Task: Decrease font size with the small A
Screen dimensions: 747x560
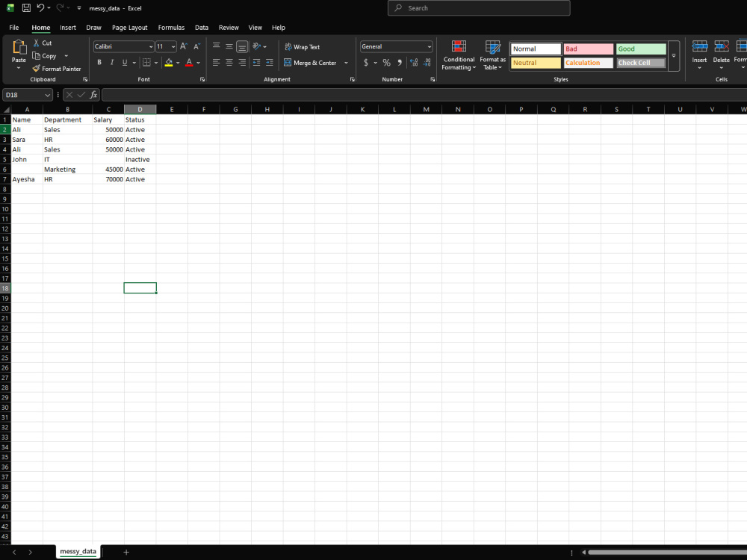Action: point(196,46)
